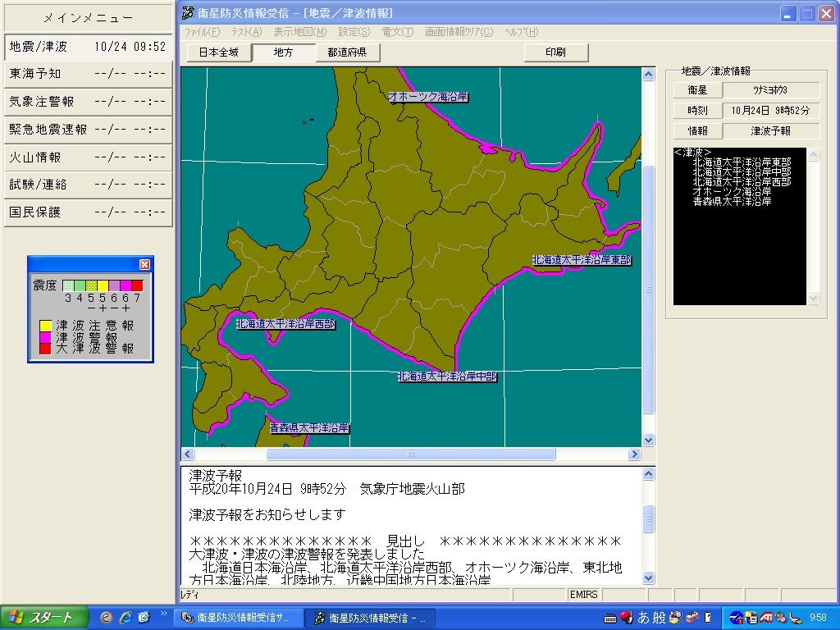Click the 時刻 value field 10月24日 9時52分
The image size is (840, 630).
click(x=770, y=111)
